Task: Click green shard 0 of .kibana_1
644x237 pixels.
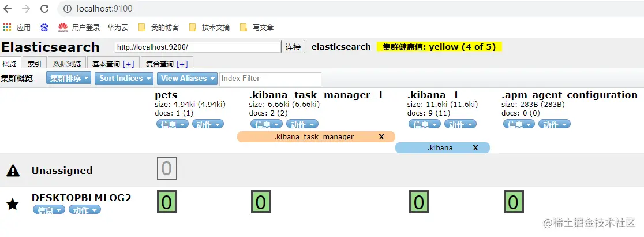Action: (x=419, y=202)
